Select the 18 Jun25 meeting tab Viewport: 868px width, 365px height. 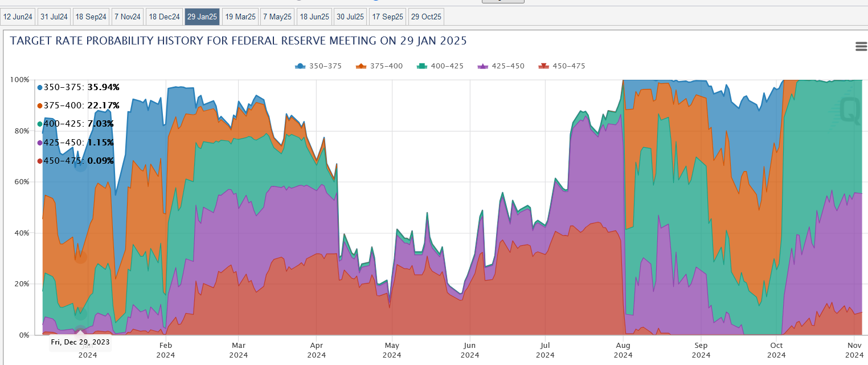(314, 17)
